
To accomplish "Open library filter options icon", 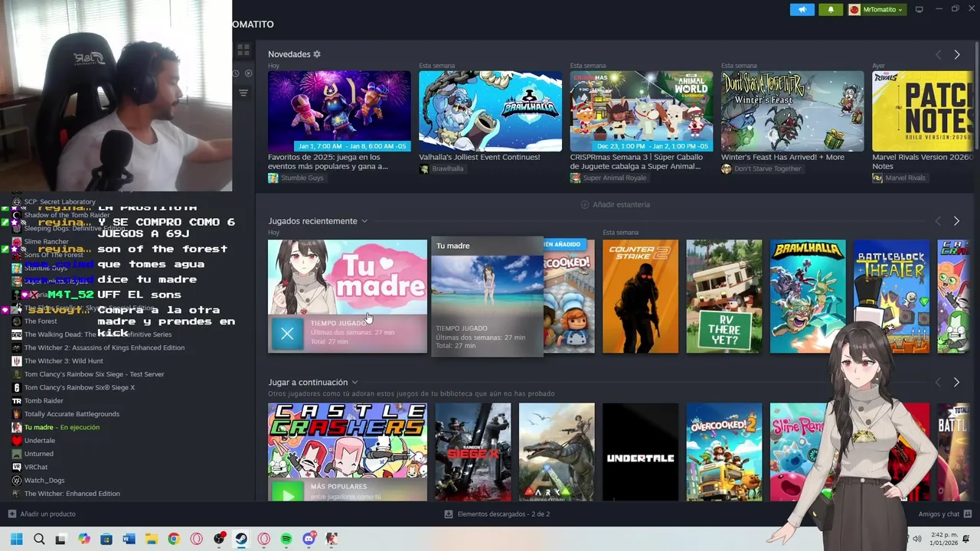I will point(243,93).
